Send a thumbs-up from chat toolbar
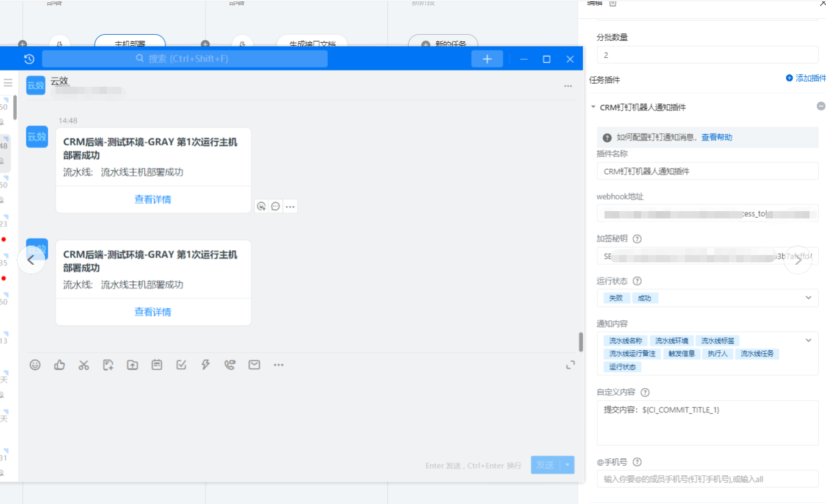Image resolution: width=826 pixels, height=504 pixels. click(59, 365)
